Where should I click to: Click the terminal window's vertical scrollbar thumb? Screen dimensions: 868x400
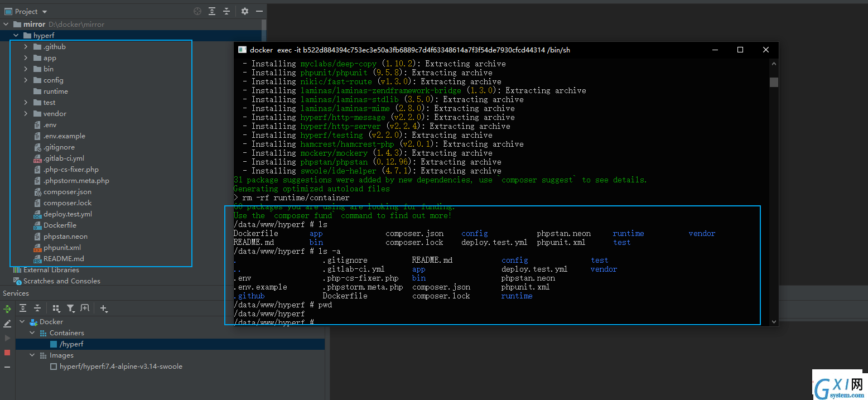coord(774,82)
